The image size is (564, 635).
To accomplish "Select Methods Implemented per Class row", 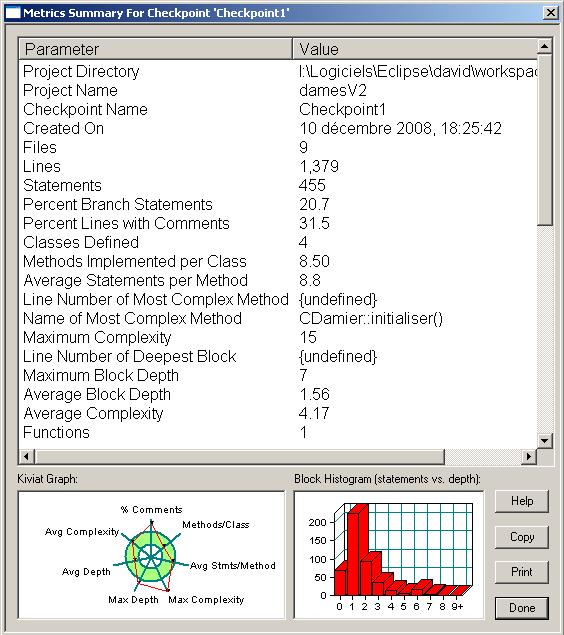I will (278, 262).
